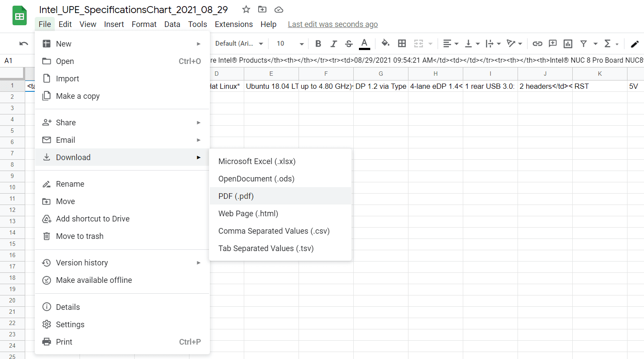Open Details from File menu
The height and width of the screenshot is (359, 644).
(x=122, y=307)
